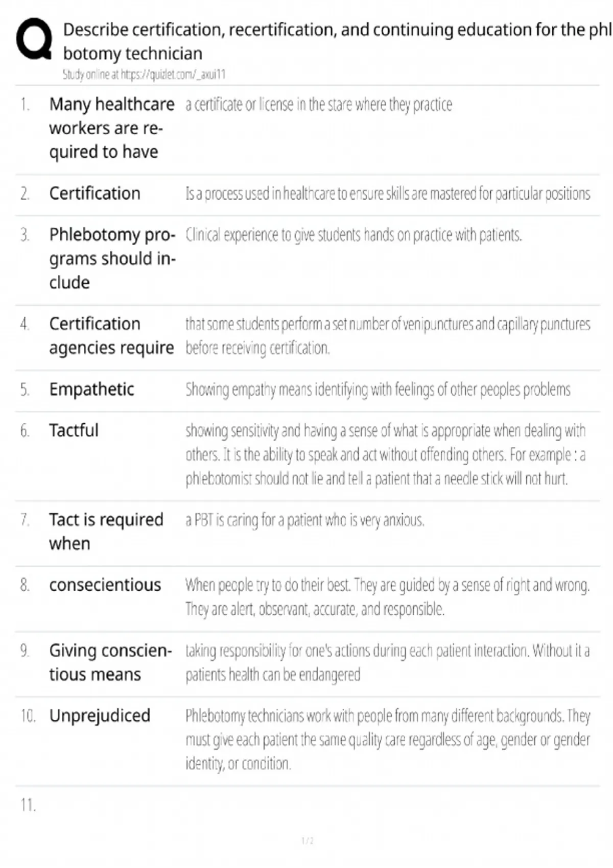Click the 'Certification' term in row 2
This screenshot has width=613, height=868.
(x=95, y=194)
